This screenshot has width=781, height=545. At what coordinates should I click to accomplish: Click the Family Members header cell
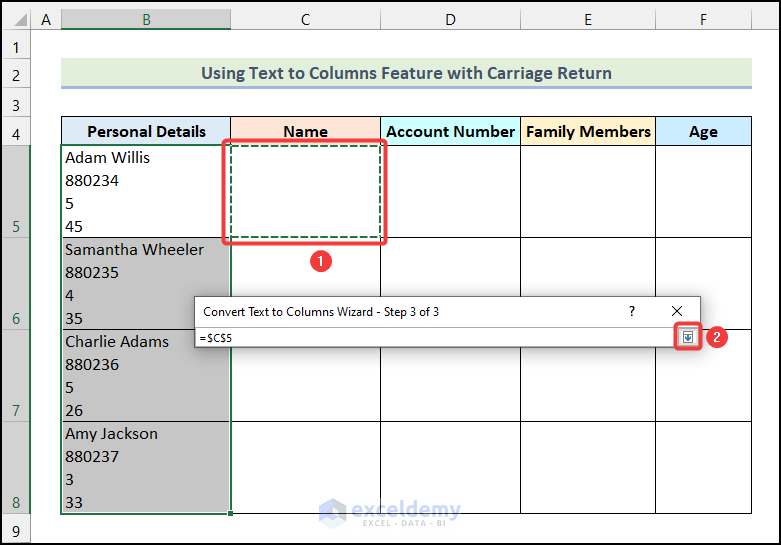(587, 132)
